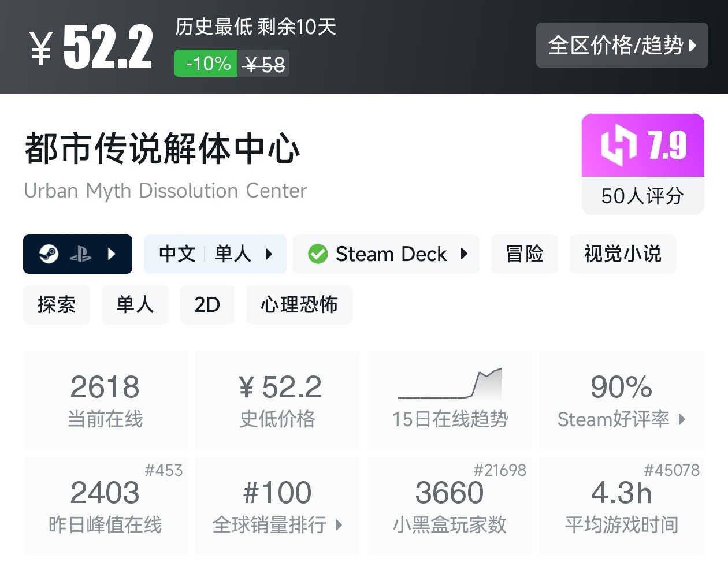Expand the 单人 language/players arrow
Image resolution: width=728 pixels, height=566 pixels.
(269, 254)
